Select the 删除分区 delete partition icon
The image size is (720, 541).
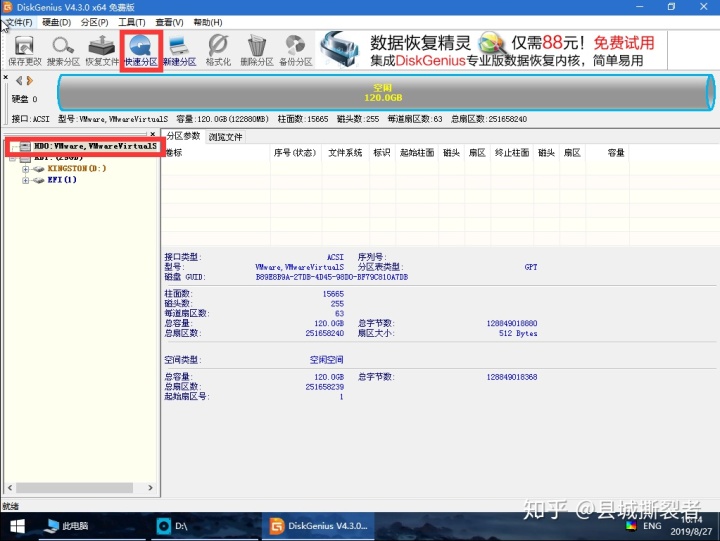coord(257,51)
